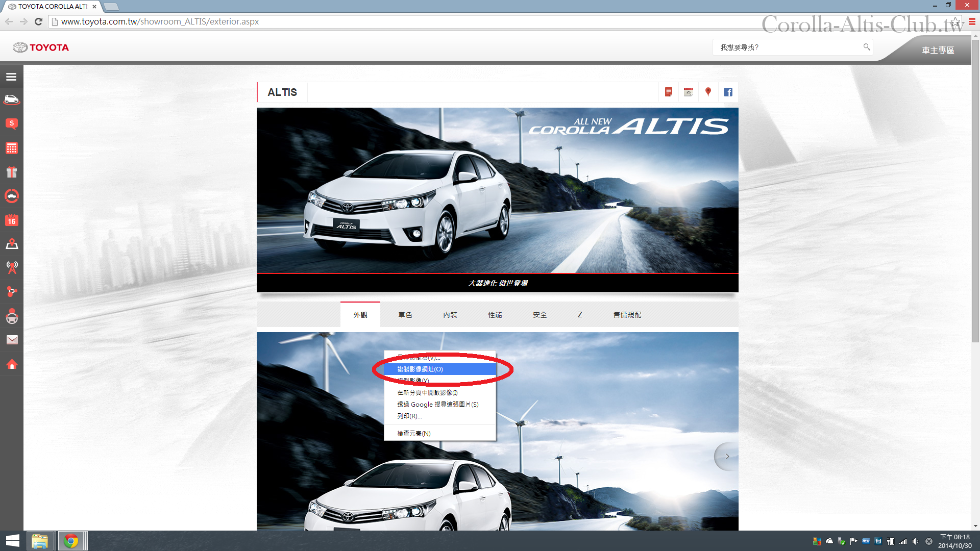
Task: Click the magnifier search icon in the search box
Action: pyautogui.click(x=866, y=47)
